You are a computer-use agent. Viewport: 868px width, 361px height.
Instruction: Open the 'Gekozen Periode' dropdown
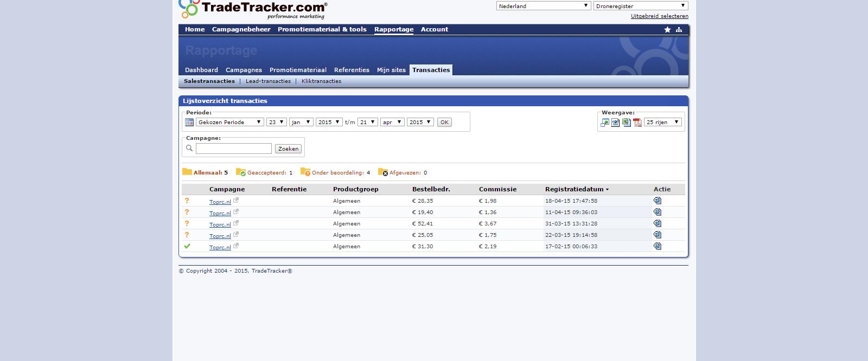[230, 123]
